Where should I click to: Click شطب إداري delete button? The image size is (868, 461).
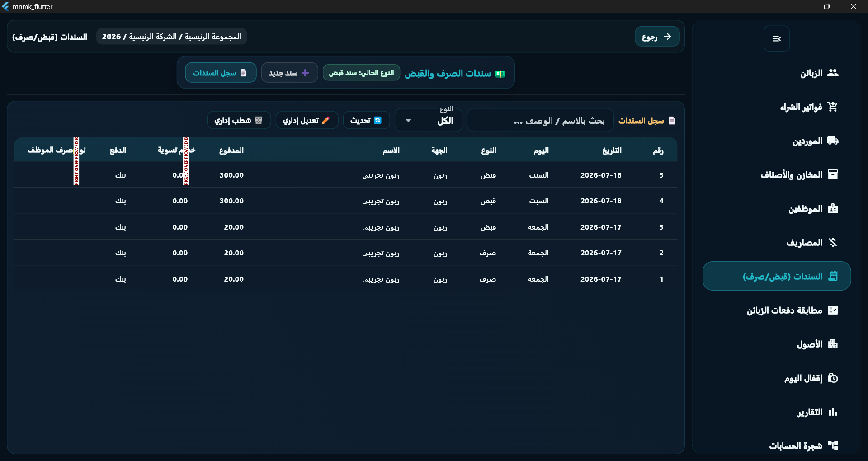(x=239, y=120)
